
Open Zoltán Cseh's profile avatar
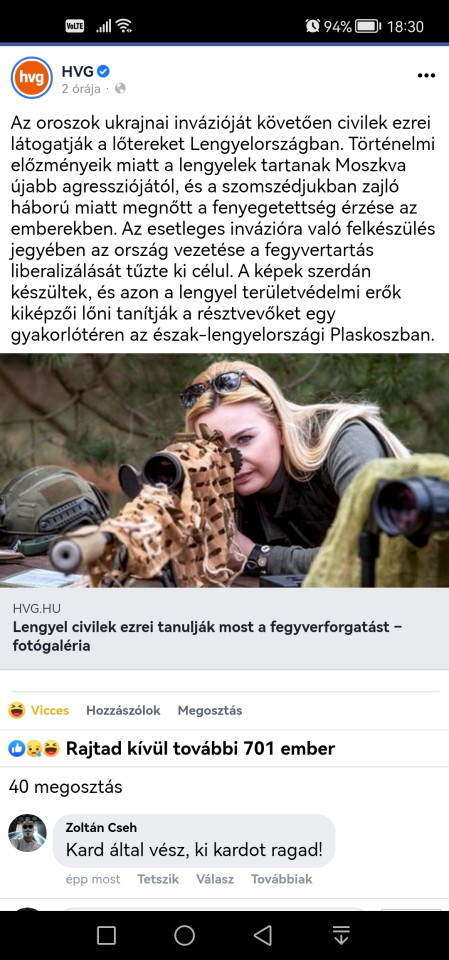click(x=28, y=833)
